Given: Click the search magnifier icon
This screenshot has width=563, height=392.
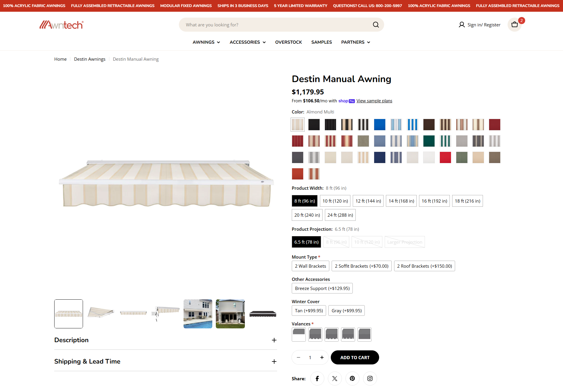Looking at the screenshot, I should pyautogui.click(x=376, y=25).
